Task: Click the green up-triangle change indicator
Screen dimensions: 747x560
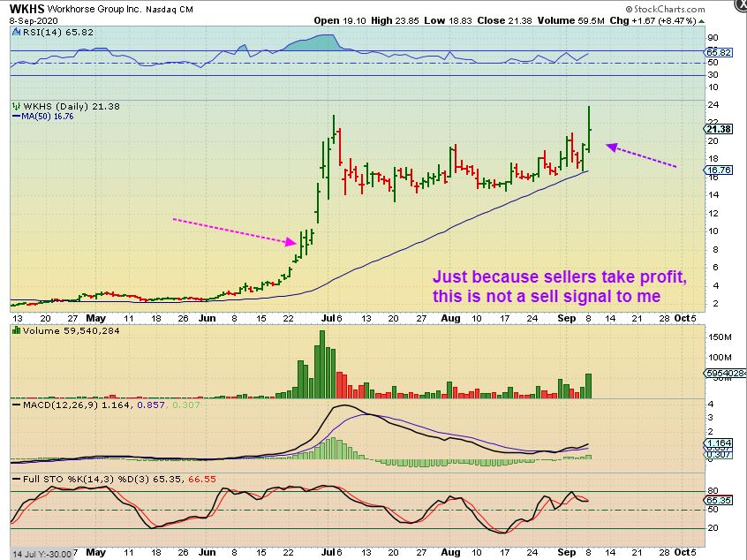Action: click(701, 21)
